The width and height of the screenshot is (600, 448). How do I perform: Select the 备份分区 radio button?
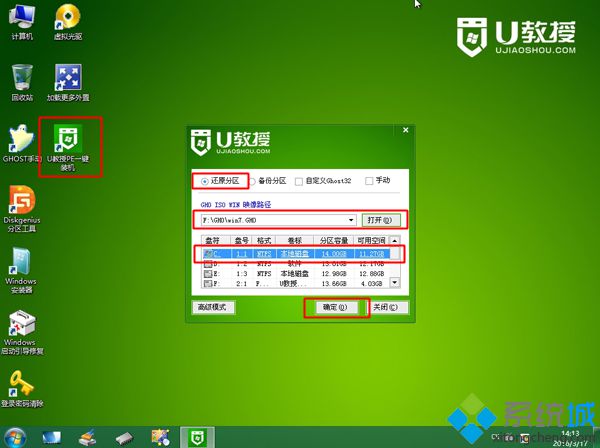(x=252, y=181)
